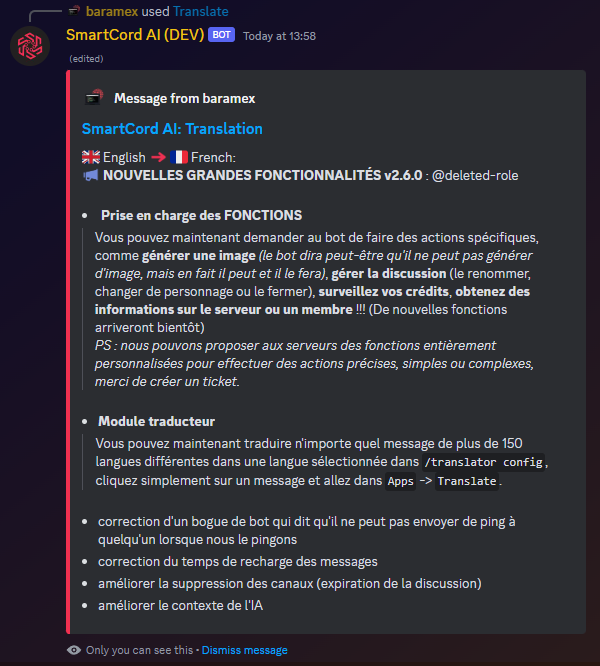Image resolution: width=600 pixels, height=666 pixels.
Task: Click the (edited) label under the header
Action: [84, 58]
